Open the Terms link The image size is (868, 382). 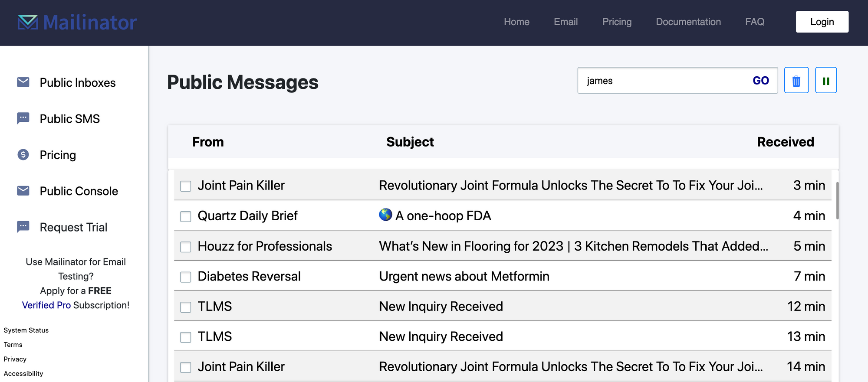click(13, 345)
